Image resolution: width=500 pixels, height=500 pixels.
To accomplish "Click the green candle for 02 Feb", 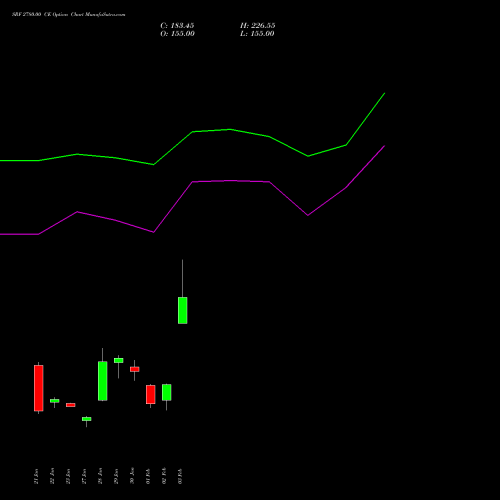I will (x=167, y=392).
